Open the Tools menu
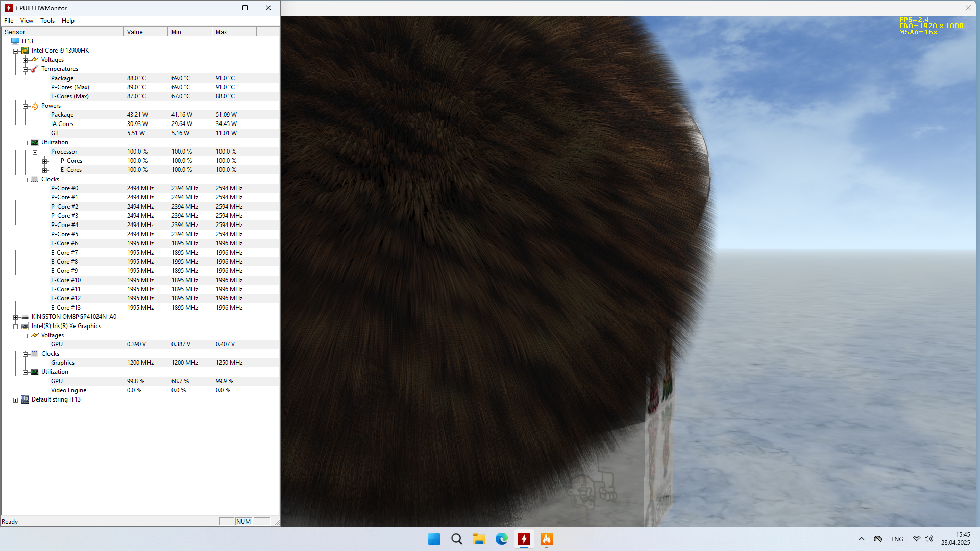 pyautogui.click(x=47, y=21)
